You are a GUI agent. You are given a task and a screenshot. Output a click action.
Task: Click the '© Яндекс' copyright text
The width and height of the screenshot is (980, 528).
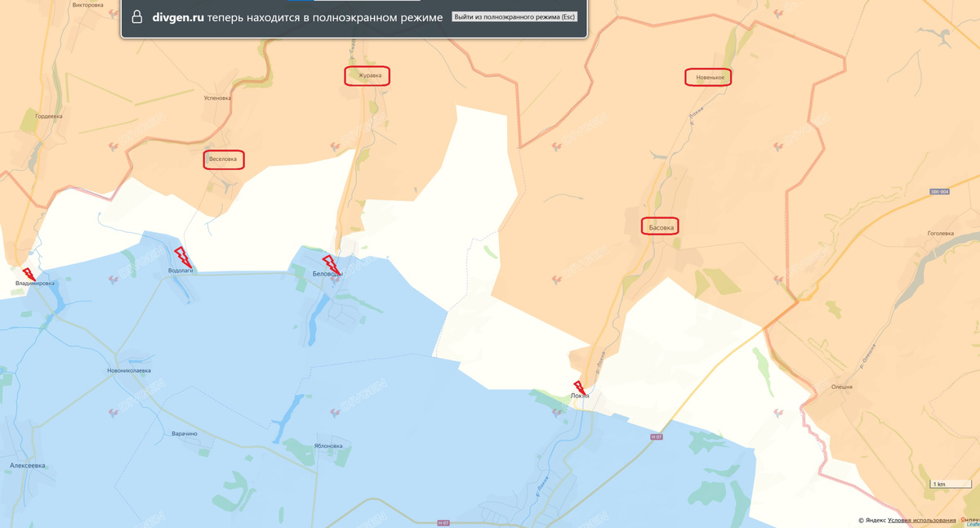coord(871,520)
